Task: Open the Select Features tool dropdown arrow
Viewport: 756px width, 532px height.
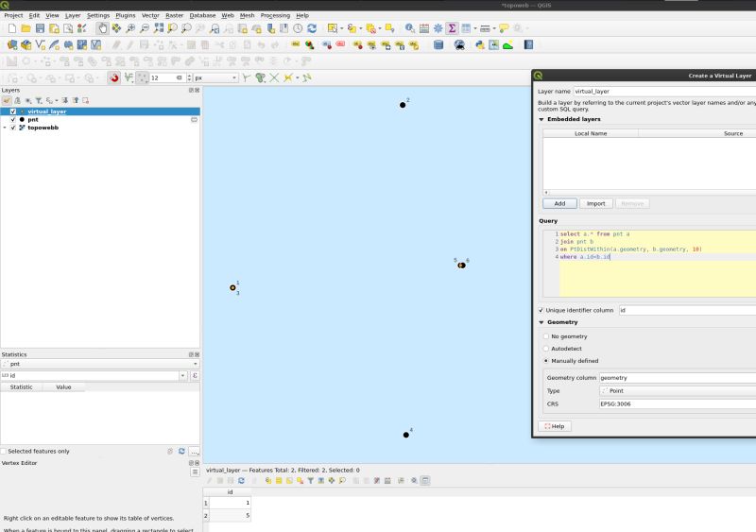Action: (342, 28)
